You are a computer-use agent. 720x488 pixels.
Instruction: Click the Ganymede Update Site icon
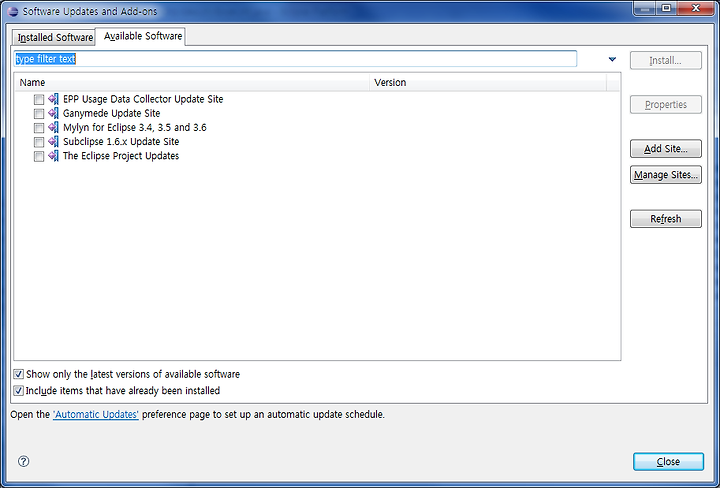pos(53,113)
